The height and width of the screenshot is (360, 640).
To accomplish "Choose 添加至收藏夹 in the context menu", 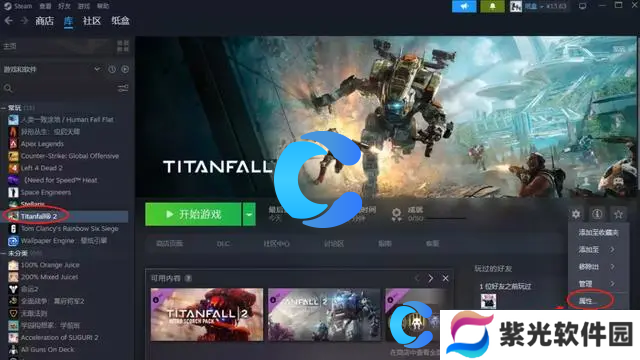I will tap(598, 232).
